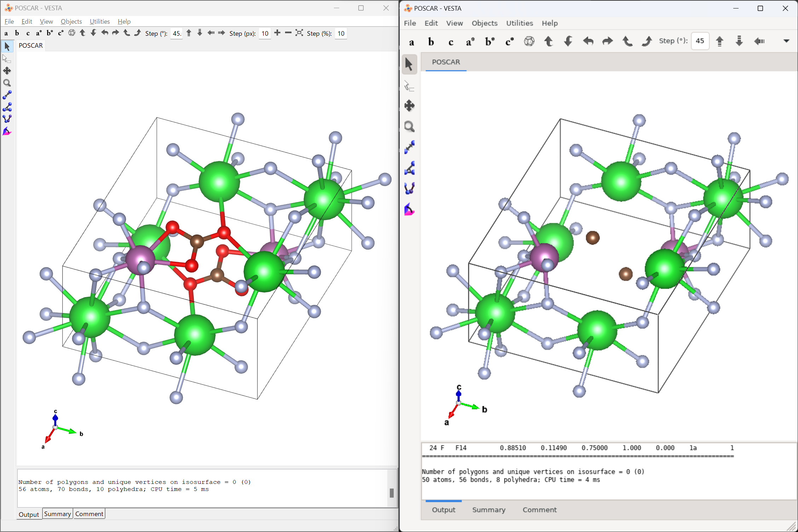Click the output panel scrollbar in left window
Screen dimensions: 798x532
click(x=392, y=492)
